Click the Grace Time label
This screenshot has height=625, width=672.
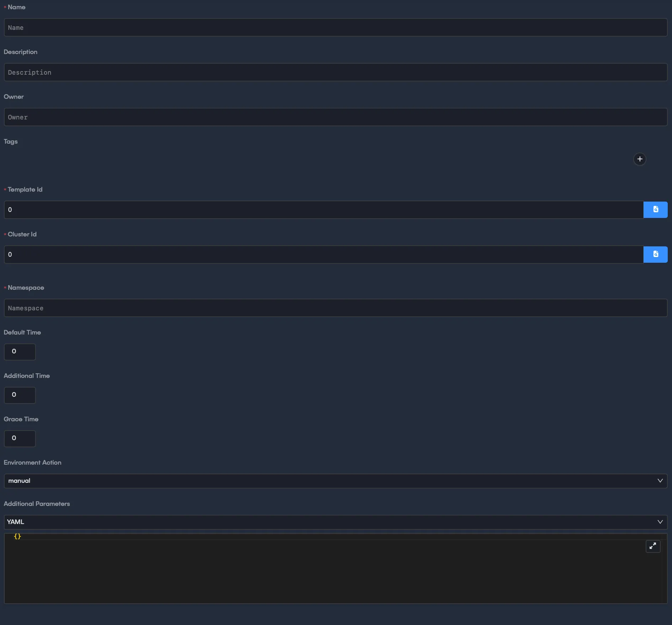point(21,419)
